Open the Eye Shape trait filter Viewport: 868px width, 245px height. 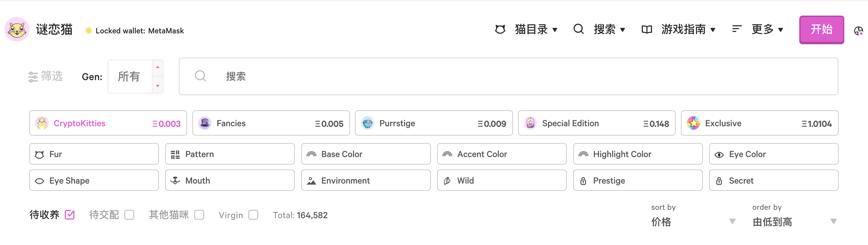pyautogui.click(x=94, y=180)
